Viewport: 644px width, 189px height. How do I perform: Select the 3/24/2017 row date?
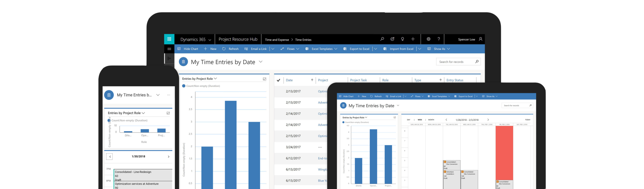[x=293, y=147]
